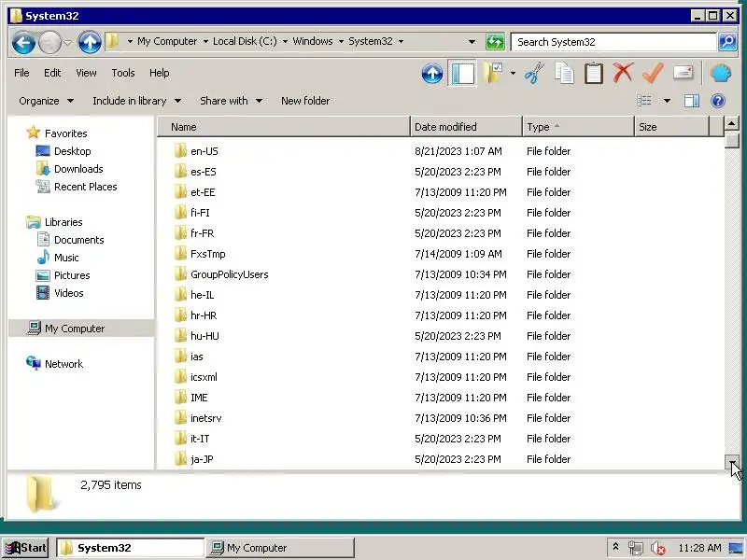The height and width of the screenshot is (560, 747).
Task: Open dropdown next to folder options icon
Action: pyautogui.click(x=513, y=74)
